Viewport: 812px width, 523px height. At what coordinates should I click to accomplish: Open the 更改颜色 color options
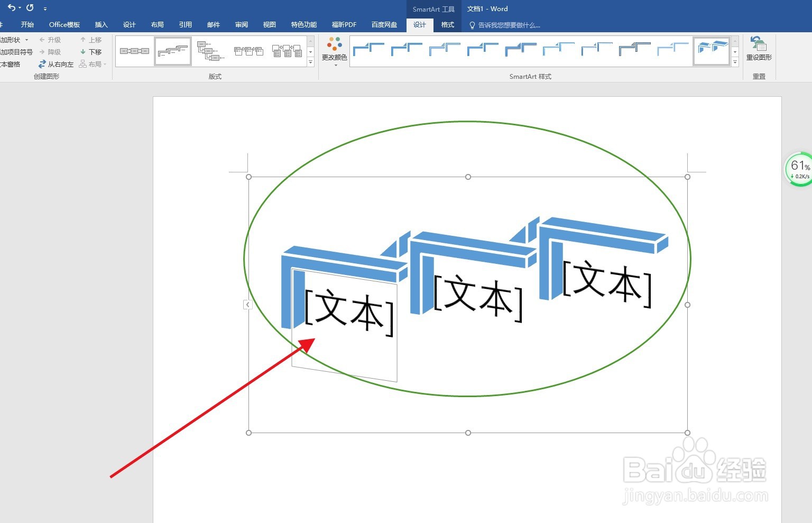pos(335,52)
